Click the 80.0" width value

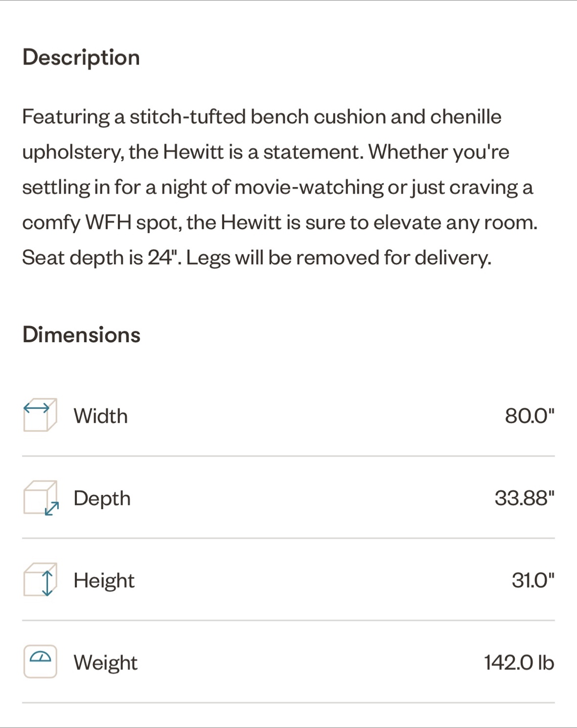pos(529,416)
